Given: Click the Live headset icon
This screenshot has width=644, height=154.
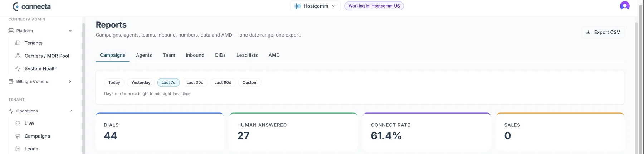Looking at the screenshot, I should [18, 123].
